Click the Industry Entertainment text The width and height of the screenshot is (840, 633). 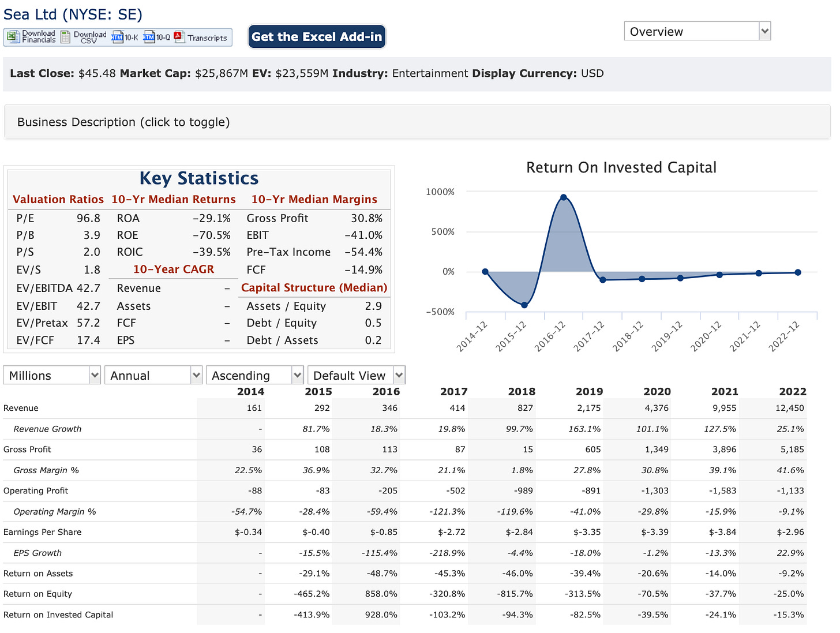(430, 74)
